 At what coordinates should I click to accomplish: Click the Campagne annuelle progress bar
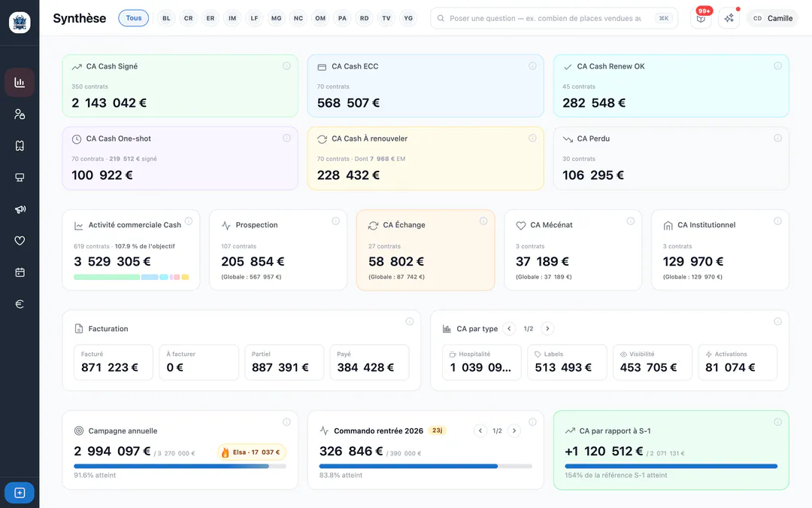(x=180, y=466)
